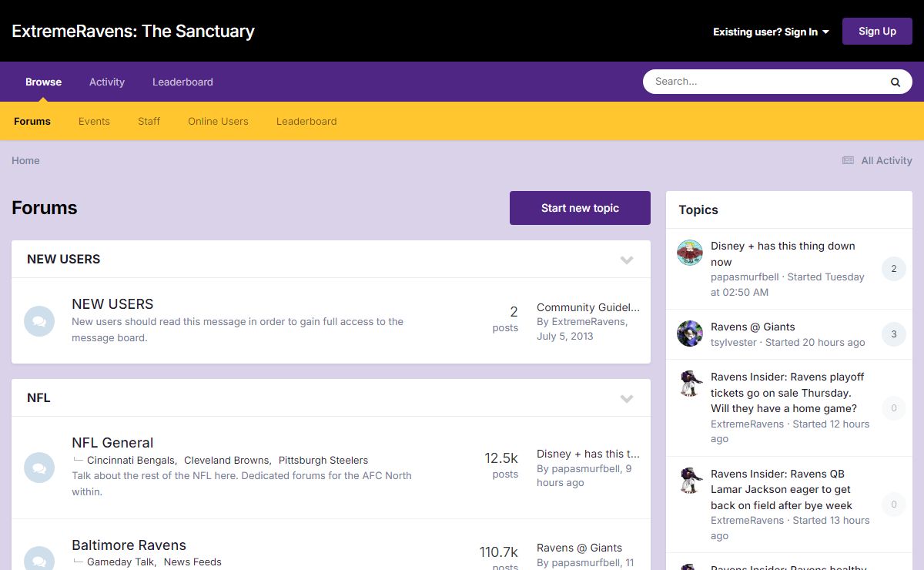Click the NEW USERS forum chat bubble icon
The image size is (924, 570).
(x=39, y=321)
